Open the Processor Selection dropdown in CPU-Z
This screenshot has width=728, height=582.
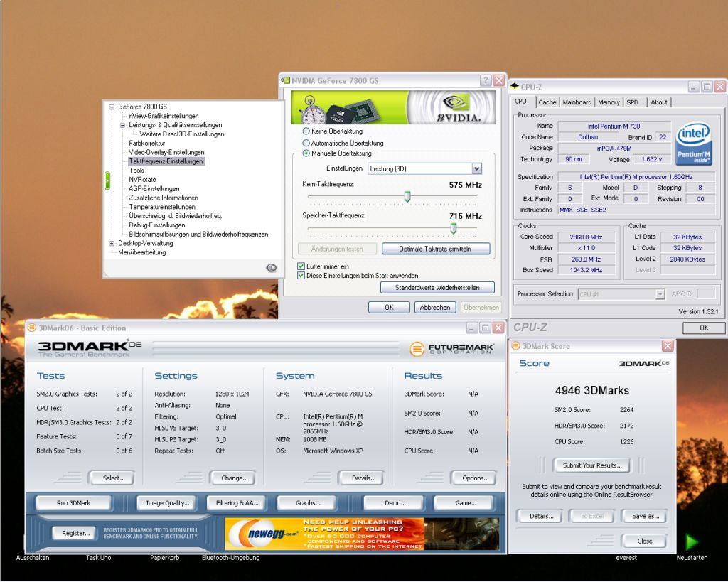coord(621,293)
